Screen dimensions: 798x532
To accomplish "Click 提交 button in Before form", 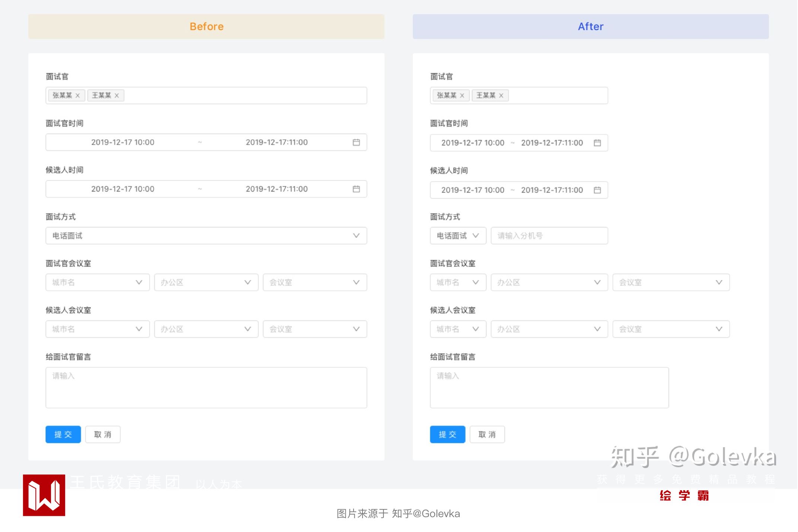I will [x=63, y=435].
